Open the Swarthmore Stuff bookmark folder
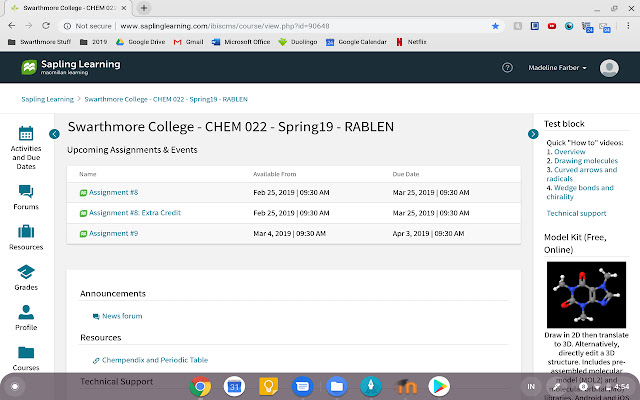The height and width of the screenshot is (400, 640). (x=40, y=42)
